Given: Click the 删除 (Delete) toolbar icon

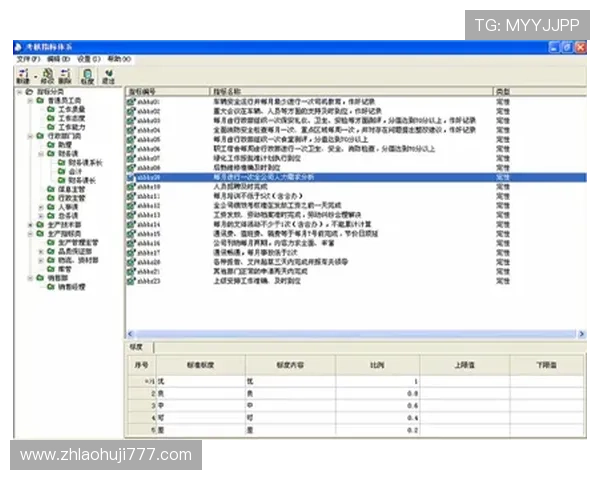Looking at the screenshot, I should (65, 75).
